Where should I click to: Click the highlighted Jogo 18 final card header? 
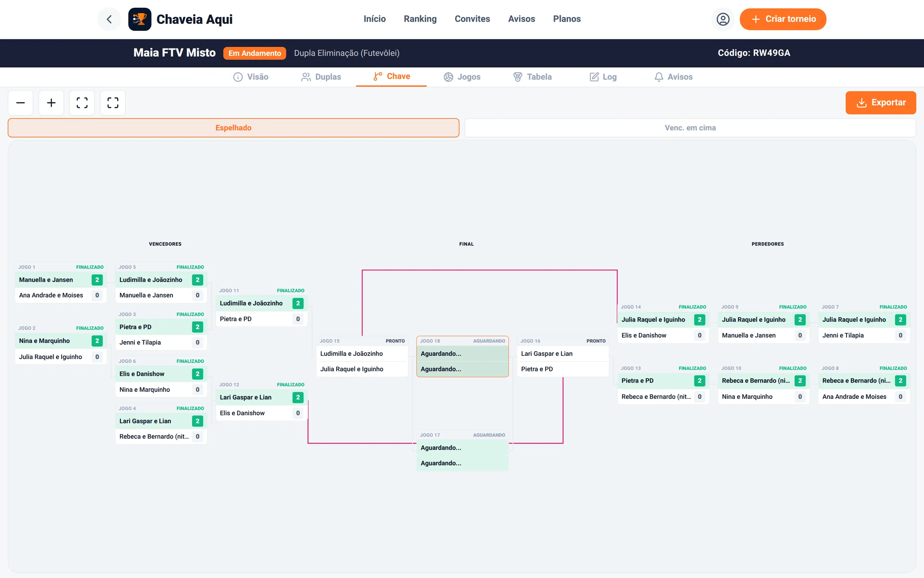462,341
